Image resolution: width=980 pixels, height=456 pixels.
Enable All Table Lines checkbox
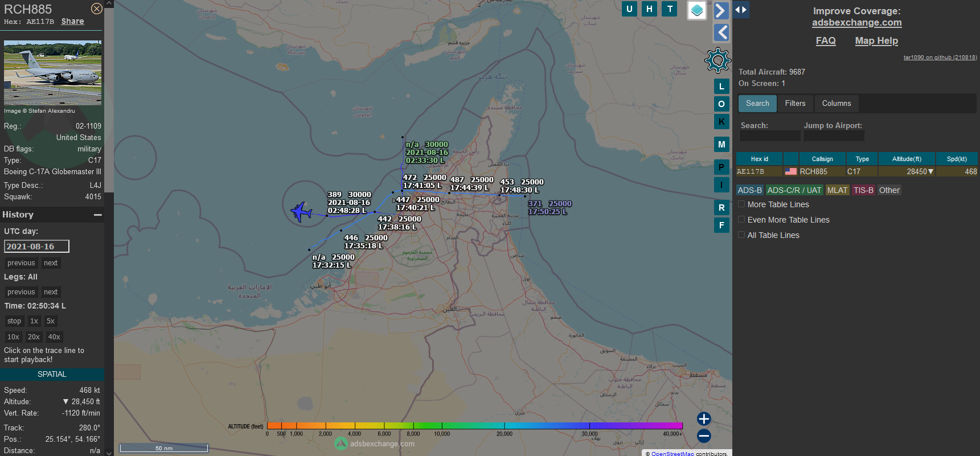[741, 235]
